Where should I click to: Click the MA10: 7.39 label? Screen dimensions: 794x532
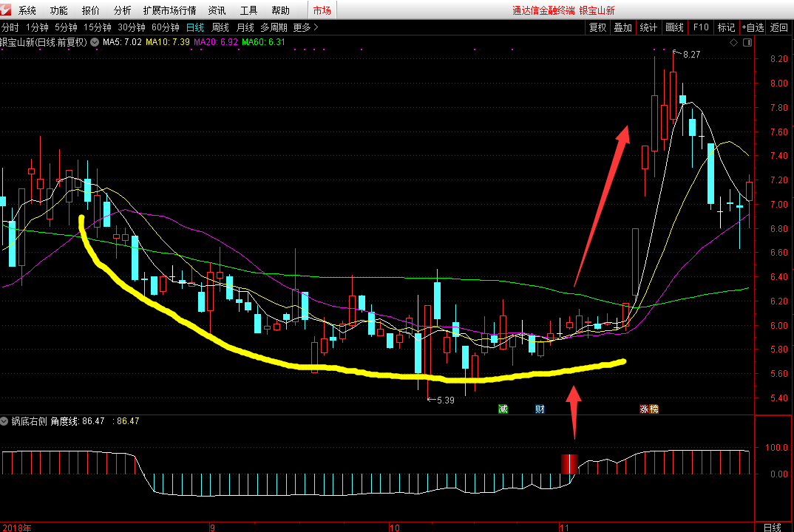point(168,42)
